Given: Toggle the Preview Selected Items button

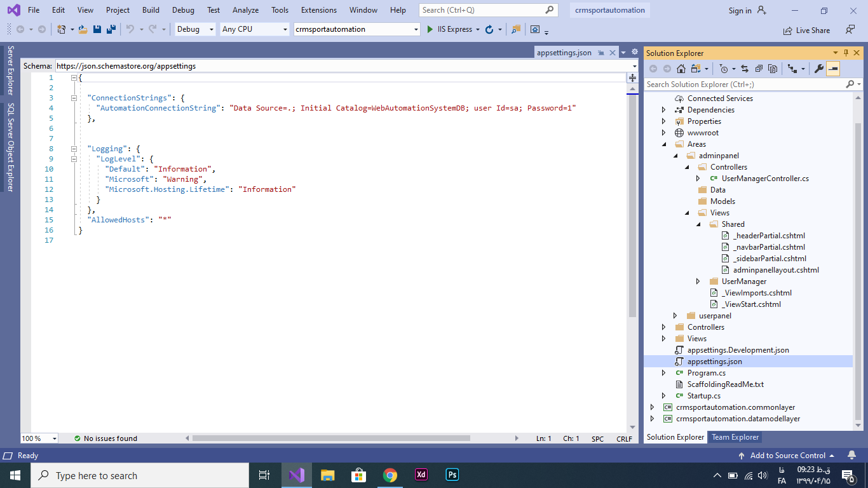Looking at the screenshot, I should tap(833, 69).
